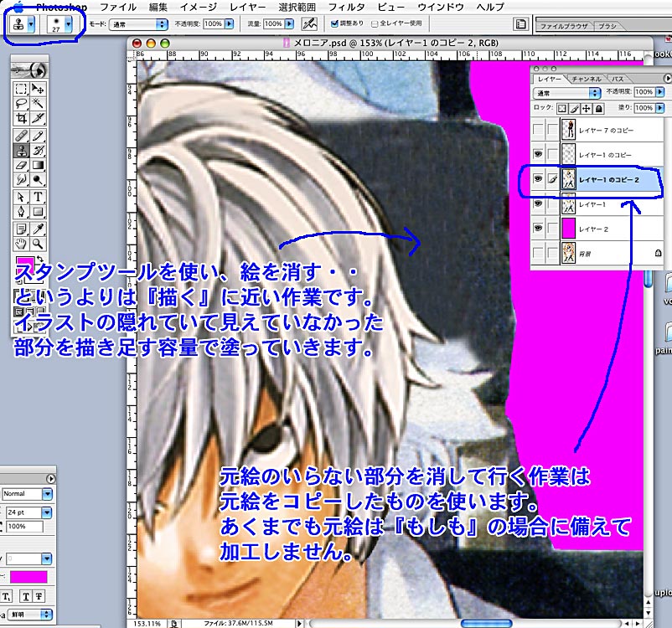This screenshot has width=672, height=628.
Task: Open the ファイル menu
Action: [x=118, y=8]
